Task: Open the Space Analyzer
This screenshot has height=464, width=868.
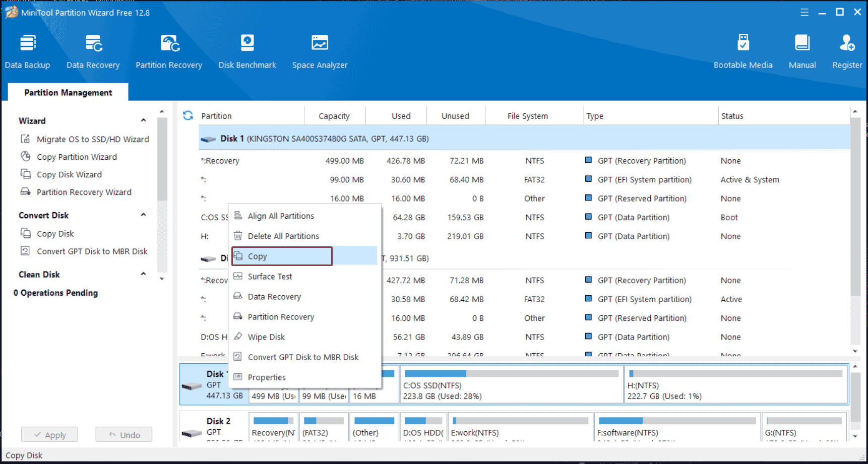Action: click(x=320, y=51)
